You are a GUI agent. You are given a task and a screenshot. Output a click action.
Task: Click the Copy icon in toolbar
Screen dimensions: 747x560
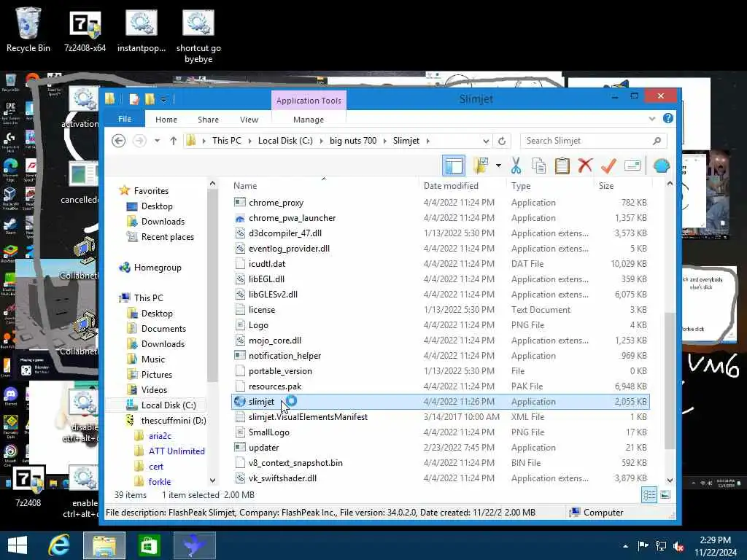[x=539, y=166]
